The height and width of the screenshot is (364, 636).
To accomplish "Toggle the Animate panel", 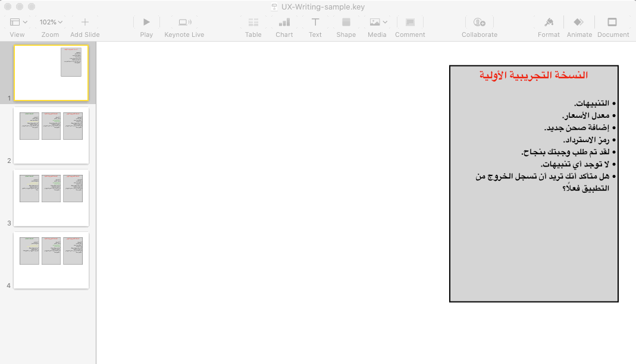I will (579, 21).
